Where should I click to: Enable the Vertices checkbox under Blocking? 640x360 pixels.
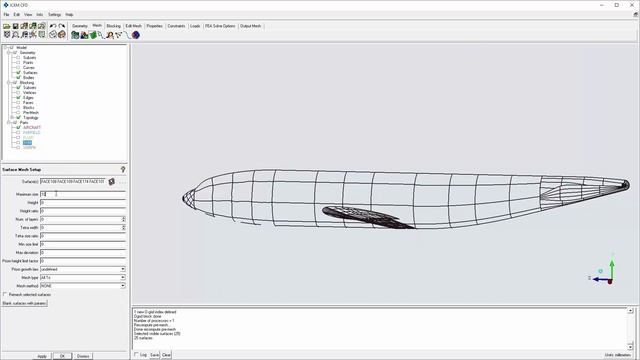point(18,93)
